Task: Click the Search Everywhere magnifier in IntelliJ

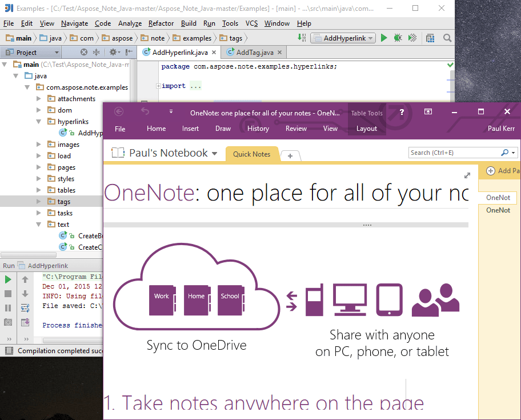Action: click(447, 38)
